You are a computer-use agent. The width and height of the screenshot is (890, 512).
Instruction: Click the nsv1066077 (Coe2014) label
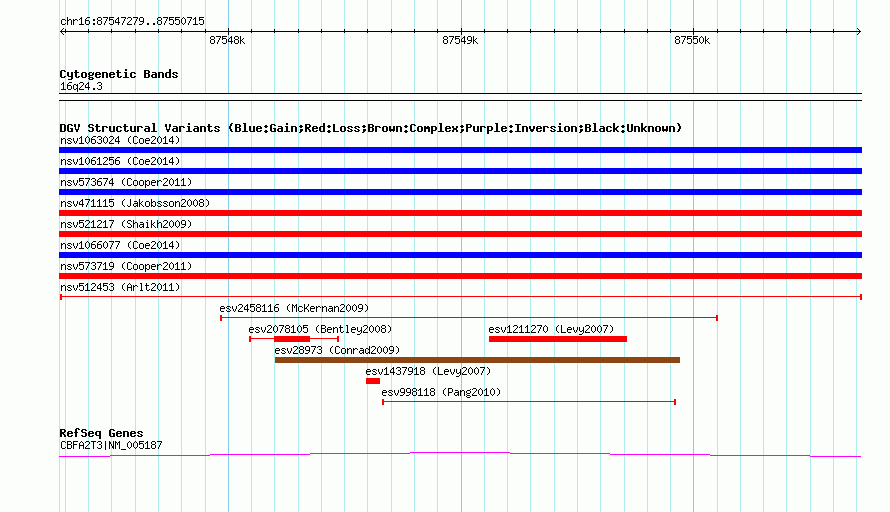[120, 245]
